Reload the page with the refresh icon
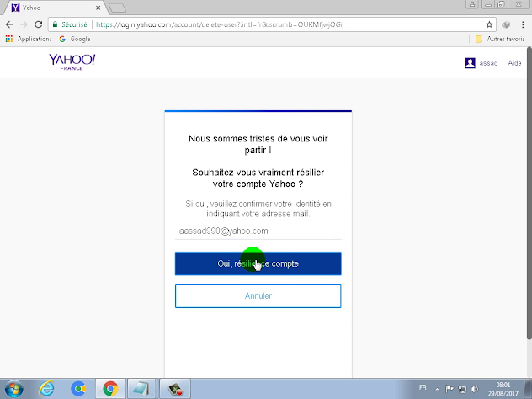This screenshot has width=532, height=399. 39,24
